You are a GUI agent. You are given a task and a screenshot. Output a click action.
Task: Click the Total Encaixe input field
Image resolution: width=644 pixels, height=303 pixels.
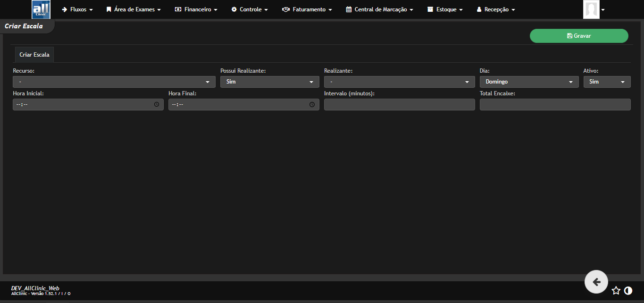point(555,105)
